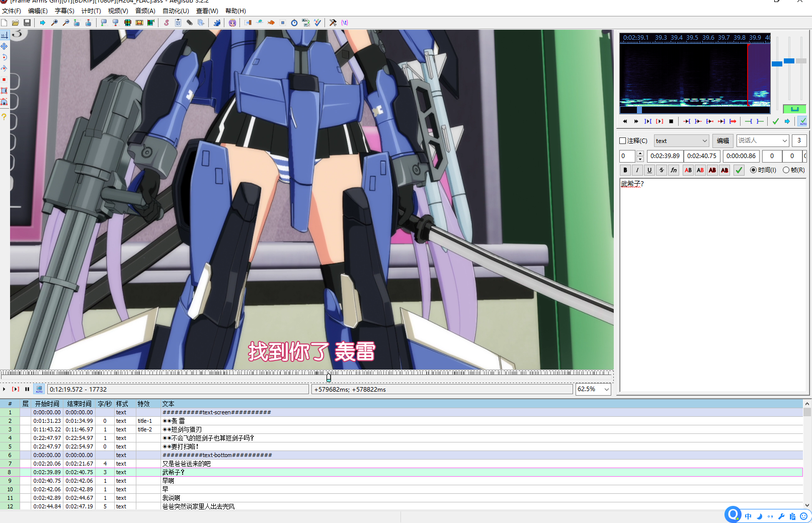812x523 pixels.
Task: Go to the previous line in audio panel
Action: pyautogui.click(x=625, y=121)
